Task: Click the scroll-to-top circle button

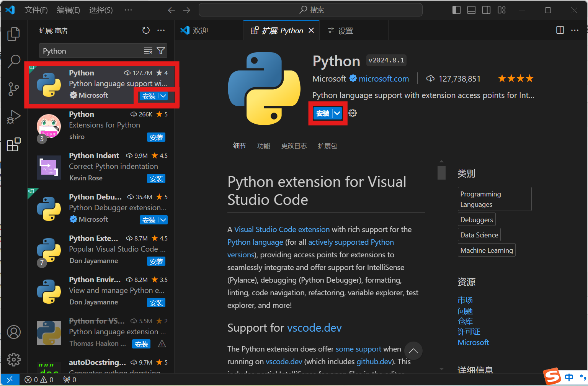Action: point(413,351)
